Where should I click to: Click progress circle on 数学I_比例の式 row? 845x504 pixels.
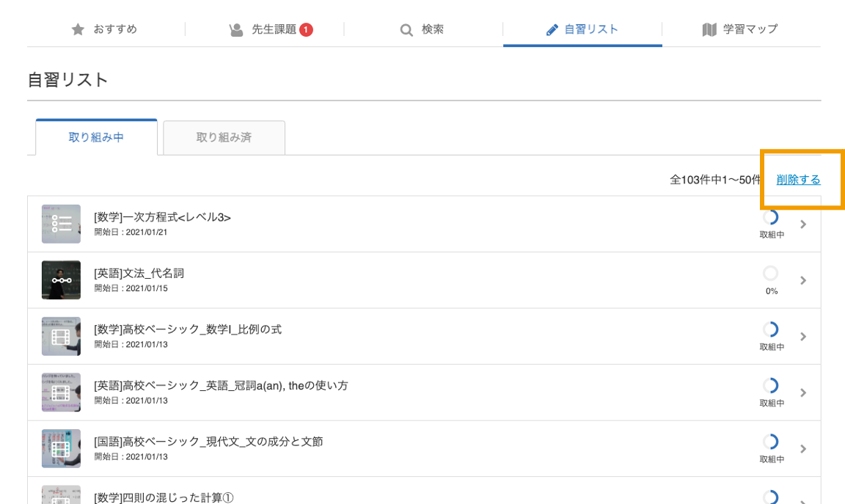coord(771,329)
